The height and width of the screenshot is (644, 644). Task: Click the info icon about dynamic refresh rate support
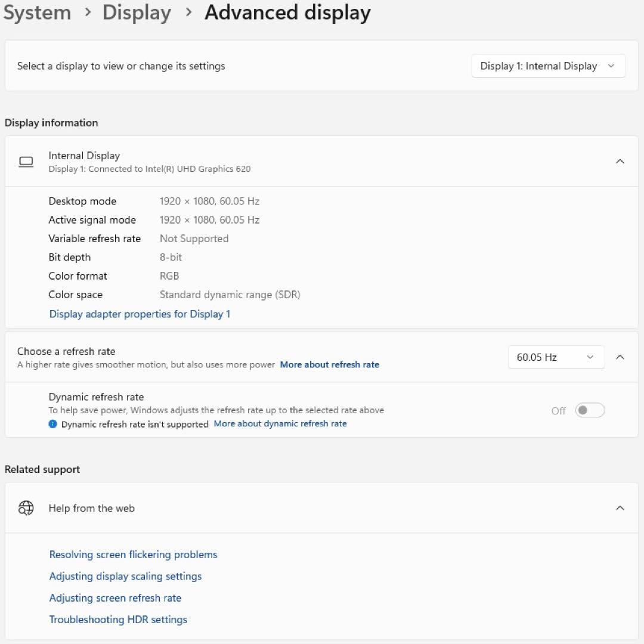(x=54, y=424)
